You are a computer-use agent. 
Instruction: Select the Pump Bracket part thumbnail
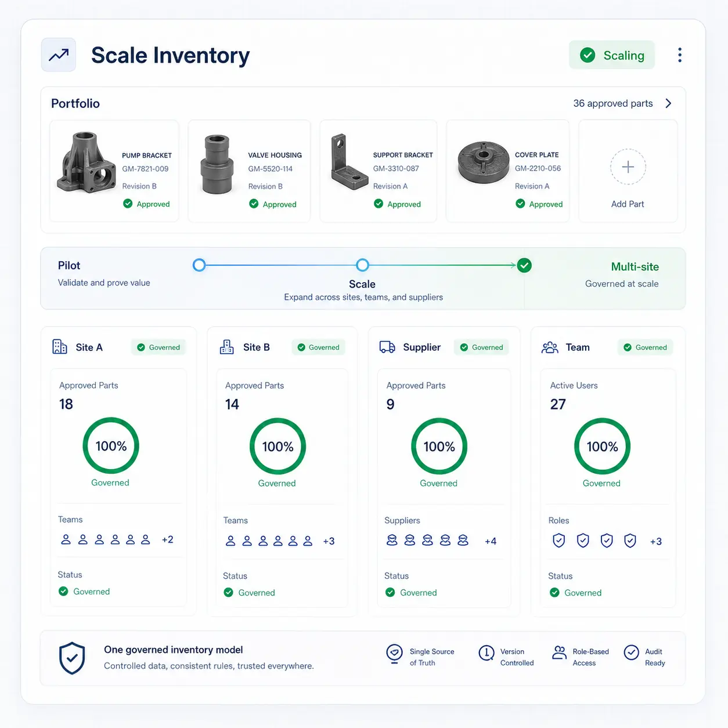coord(86,163)
